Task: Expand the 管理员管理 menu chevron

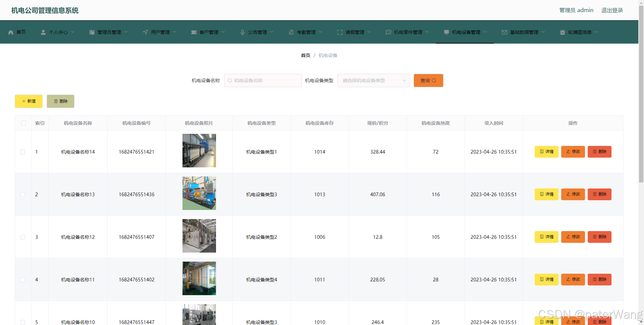Action: (x=126, y=32)
